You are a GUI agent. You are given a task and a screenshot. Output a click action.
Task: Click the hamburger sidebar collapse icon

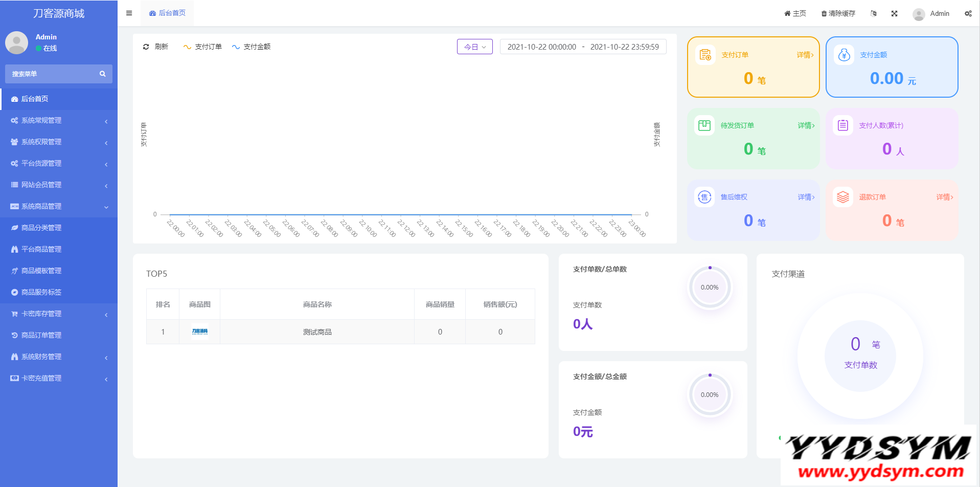[x=129, y=13]
